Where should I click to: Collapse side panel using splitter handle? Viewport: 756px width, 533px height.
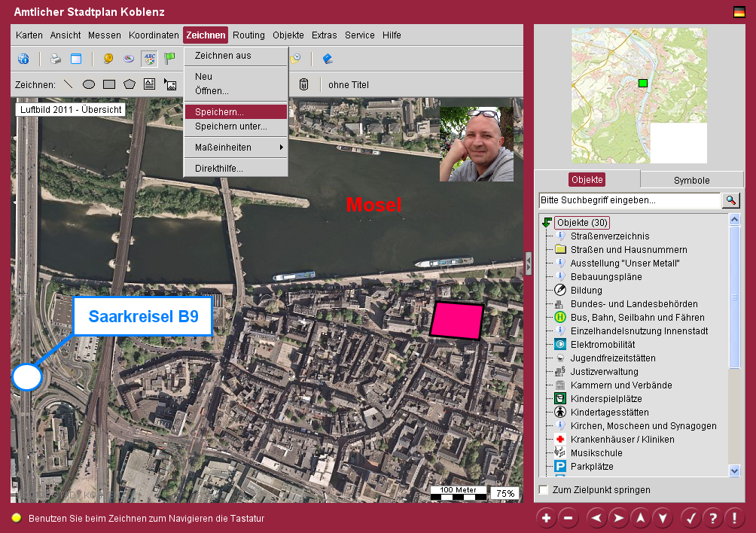pos(529,263)
